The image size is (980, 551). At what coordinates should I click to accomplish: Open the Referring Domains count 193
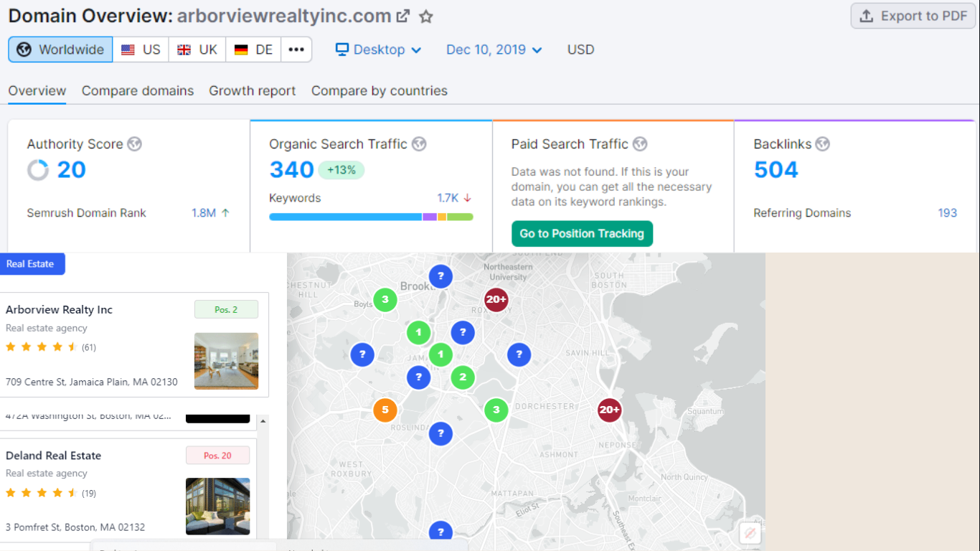click(x=947, y=213)
